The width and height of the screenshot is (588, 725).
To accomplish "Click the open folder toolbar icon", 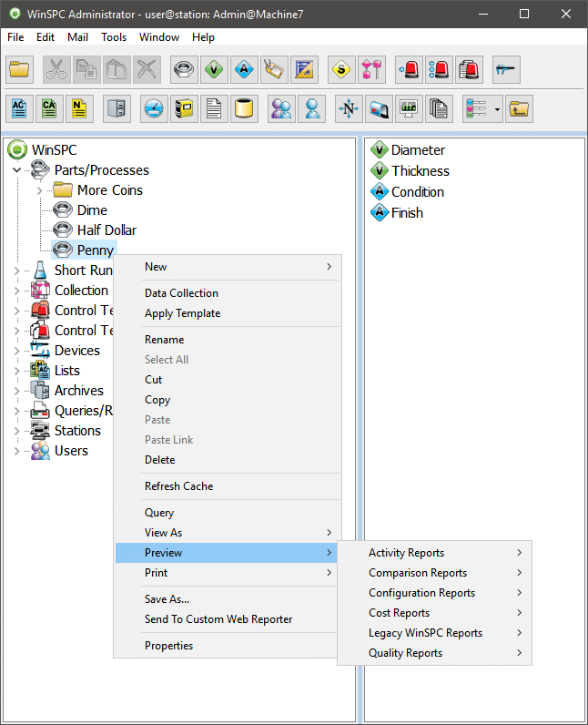I will [x=20, y=68].
